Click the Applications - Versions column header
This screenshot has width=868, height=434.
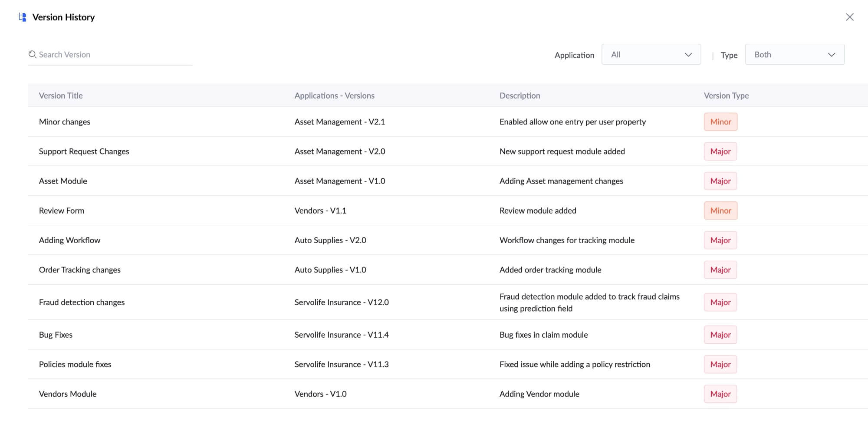334,95
